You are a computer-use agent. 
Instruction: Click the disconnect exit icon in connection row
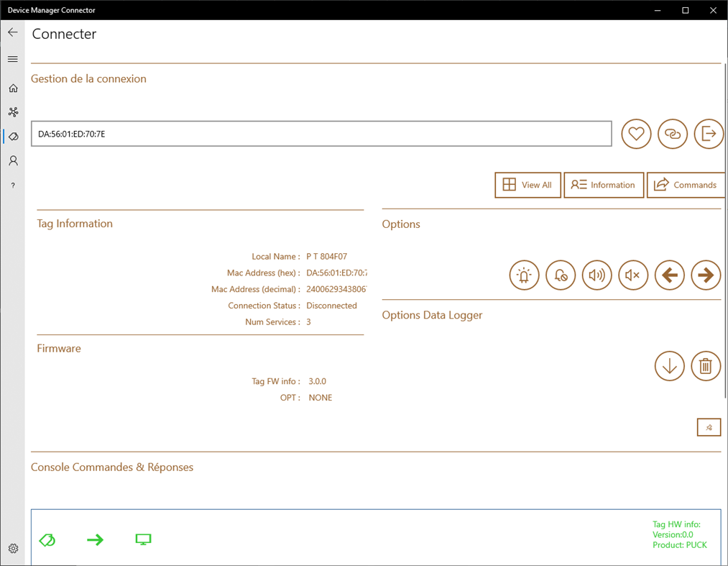click(709, 134)
